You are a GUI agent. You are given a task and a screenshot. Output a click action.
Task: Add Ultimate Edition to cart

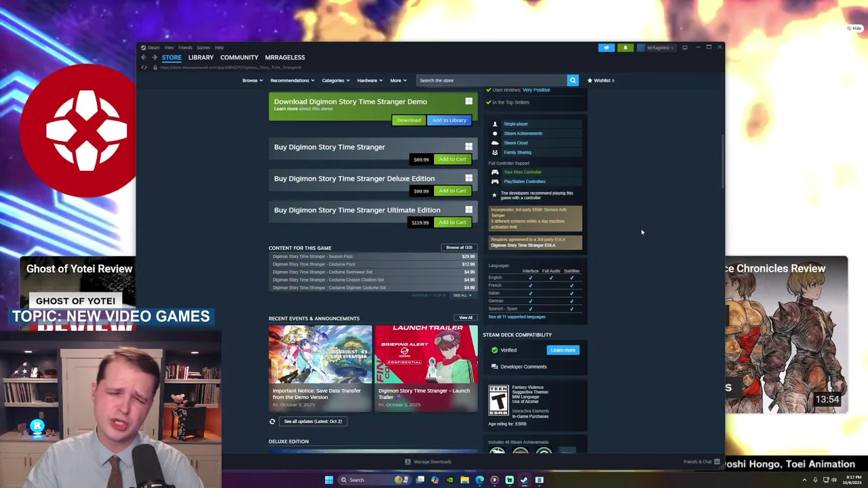(452, 222)
